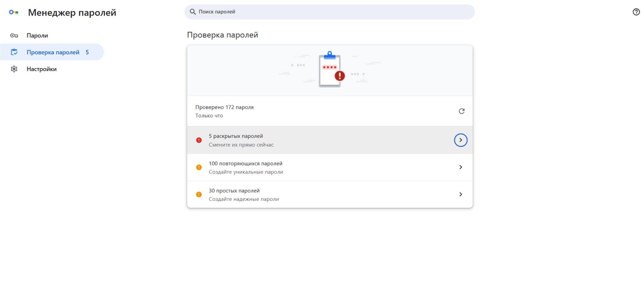Click the gear icon next to Настройки
This screenshot has height=284, width=644.
coord(14,69)
